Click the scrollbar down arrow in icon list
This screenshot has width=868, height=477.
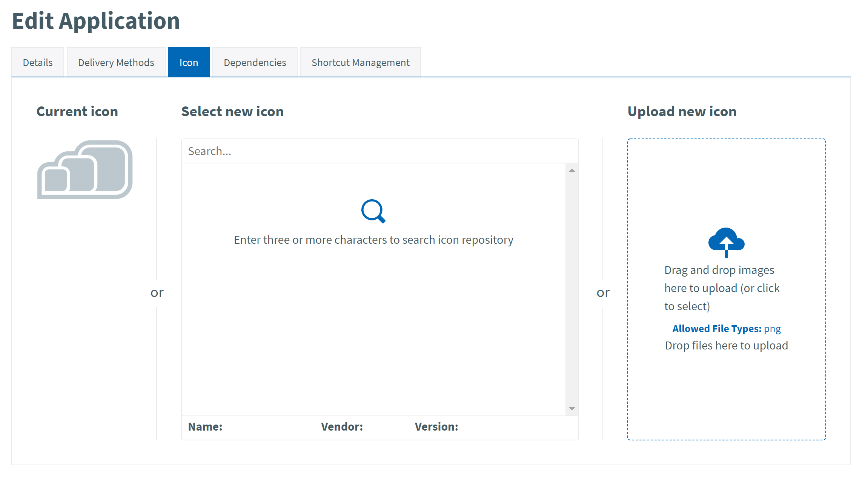point(572,409)
